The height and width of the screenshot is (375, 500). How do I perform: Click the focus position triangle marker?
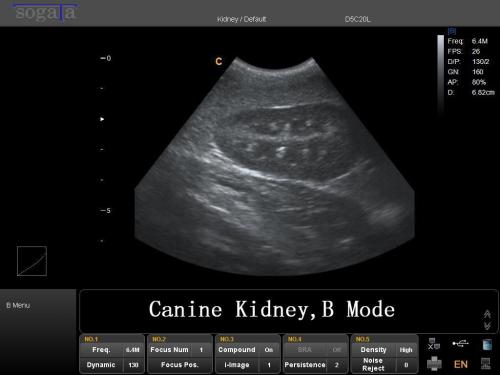coord(102,119)
